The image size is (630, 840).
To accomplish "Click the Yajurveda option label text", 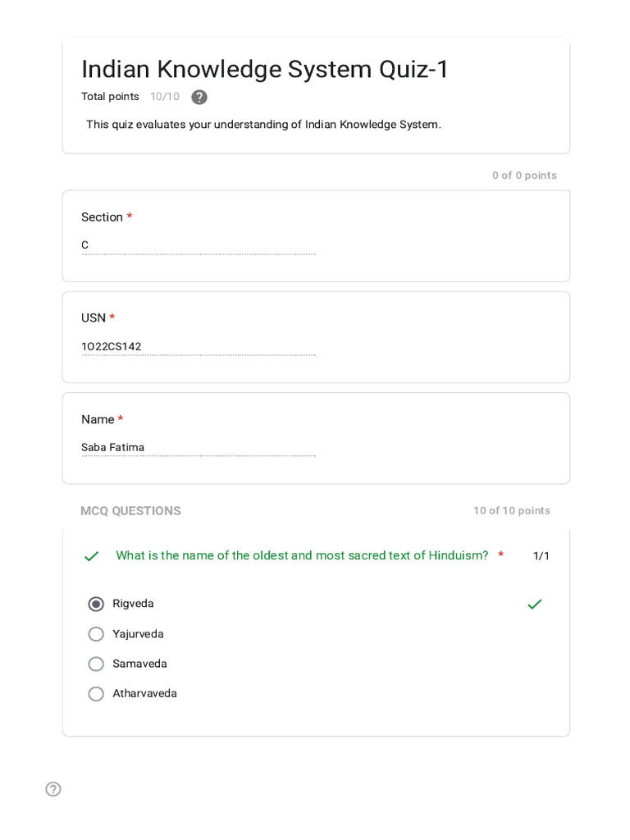I will coord(138,634).
